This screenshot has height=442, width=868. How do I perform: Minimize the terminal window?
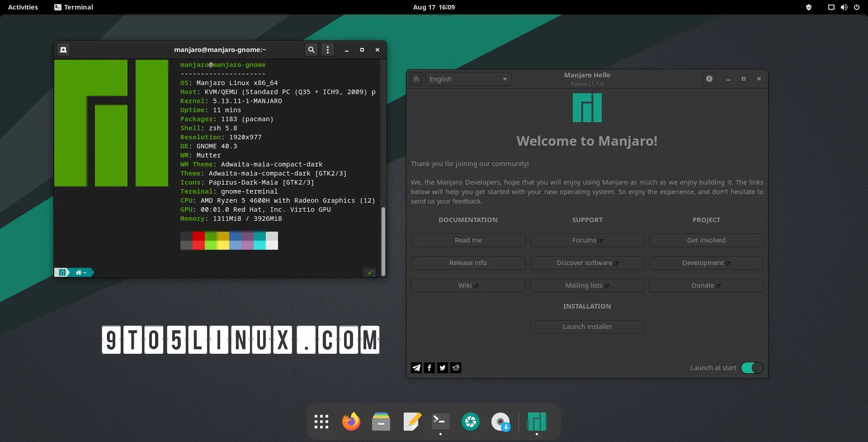347,50
